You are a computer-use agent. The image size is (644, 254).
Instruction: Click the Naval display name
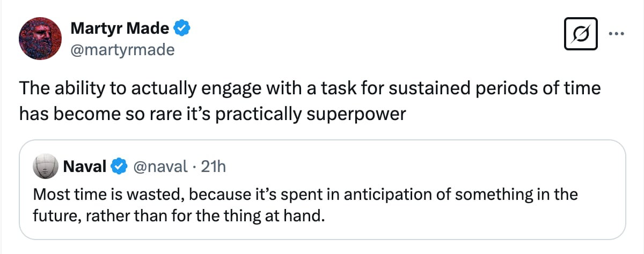point(85,167)
